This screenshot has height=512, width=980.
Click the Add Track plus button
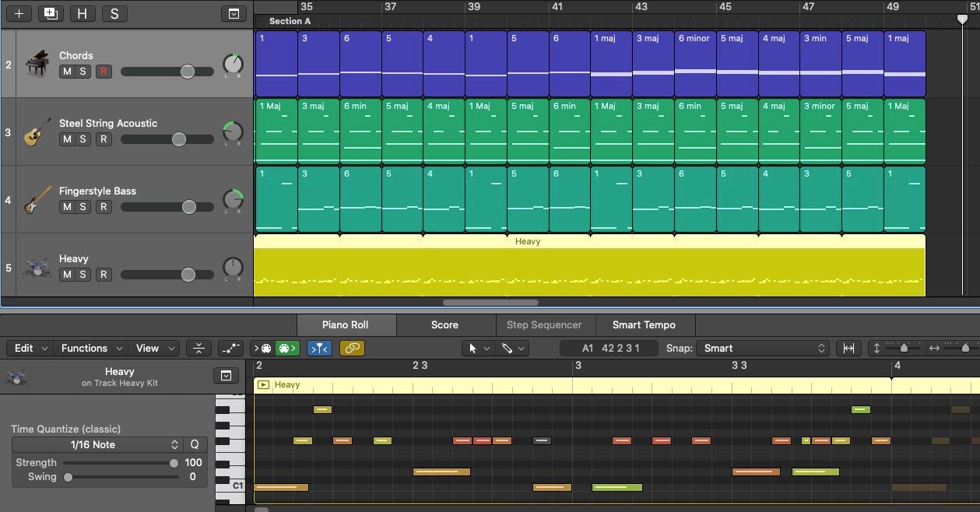tap(19, 14)
